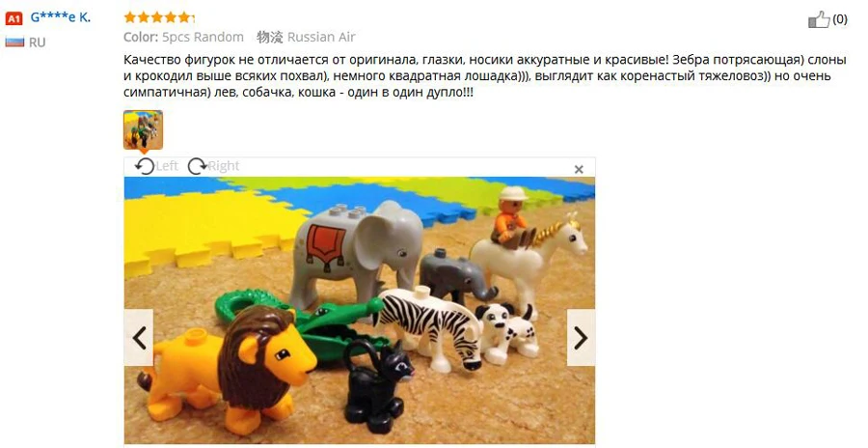Screen dimensions: 868x448
Task: Show the previous photo with the left chevron
Action: pyautogui.click(x=138, y=338)
